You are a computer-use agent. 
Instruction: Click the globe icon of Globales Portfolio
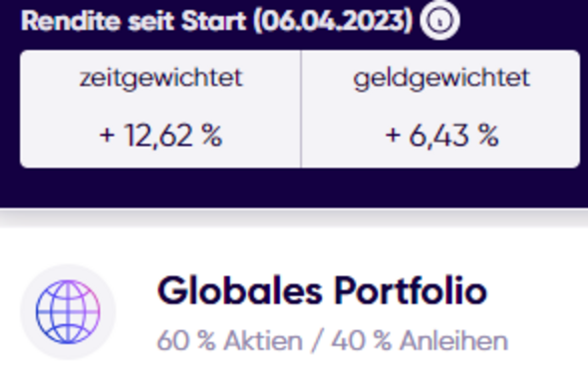pos(68,312)
